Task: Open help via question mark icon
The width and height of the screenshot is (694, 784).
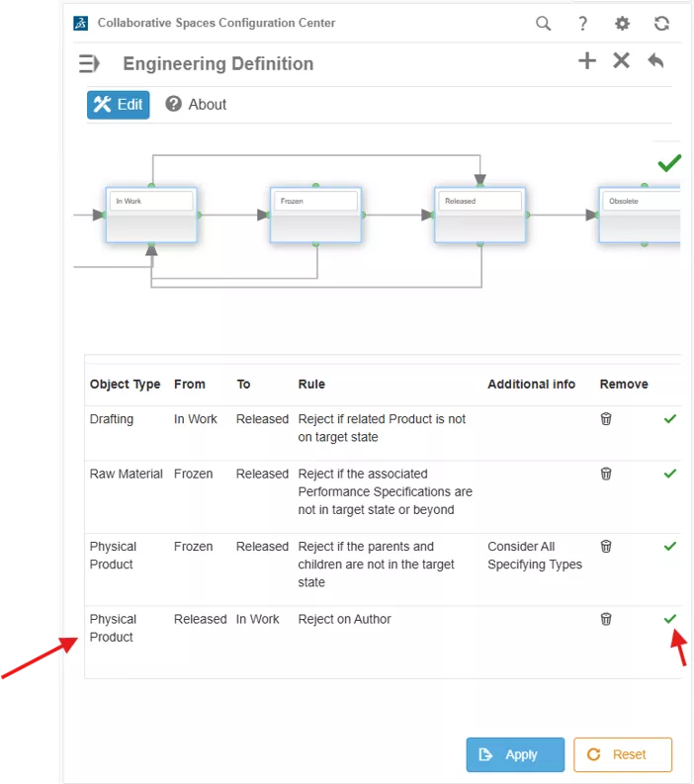Action: coord(582,24)
